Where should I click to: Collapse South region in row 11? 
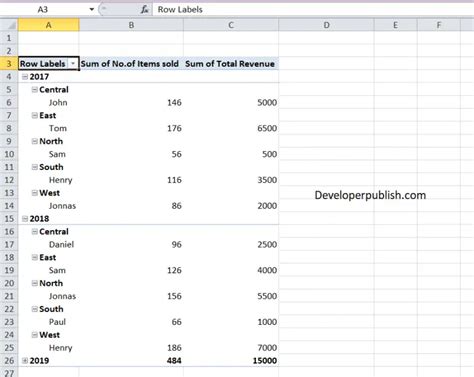tap(34, 167)
